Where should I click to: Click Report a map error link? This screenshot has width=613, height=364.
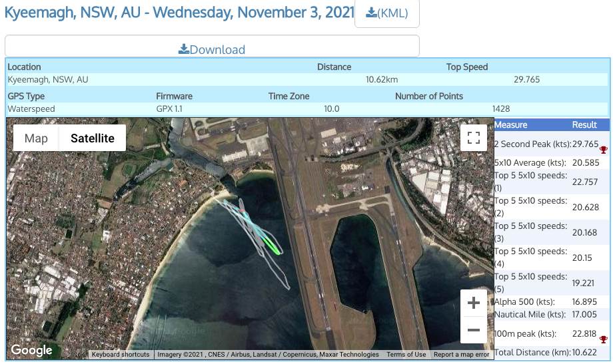pyautogui.click(x=461, y=355)
